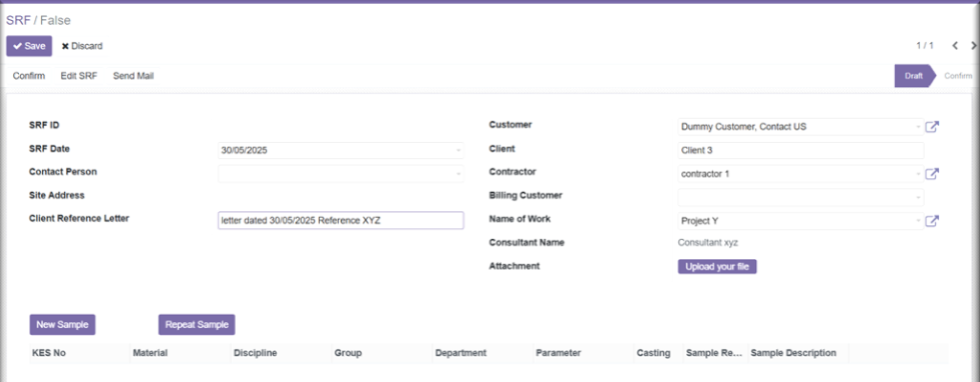980x382 pixels.
Task: Discard the current changes
Action: [x=82, y=46]
